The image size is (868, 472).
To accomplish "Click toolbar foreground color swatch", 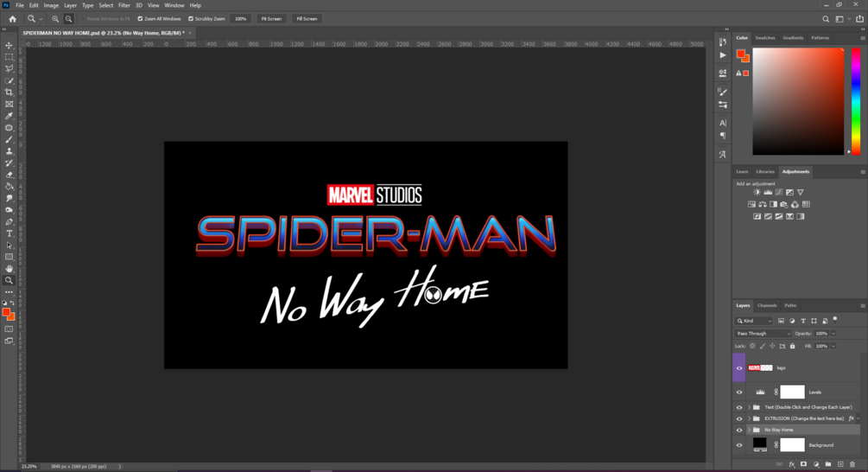I will click(x=6, y=312).
